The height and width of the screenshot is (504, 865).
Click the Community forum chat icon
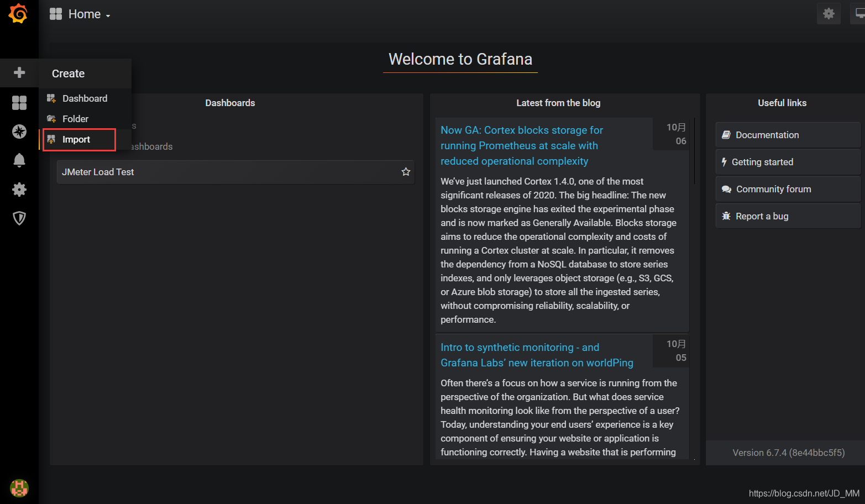726,189
